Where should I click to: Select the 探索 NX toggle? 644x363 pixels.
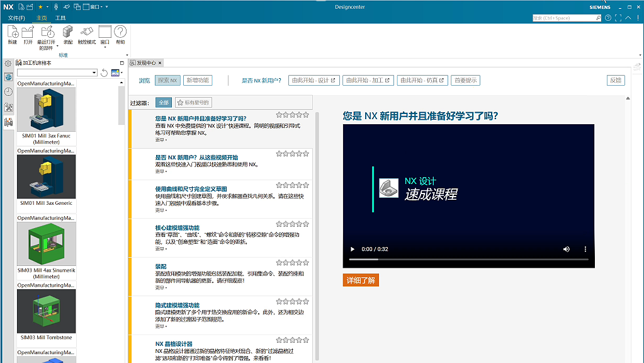[x=167, y=81]
